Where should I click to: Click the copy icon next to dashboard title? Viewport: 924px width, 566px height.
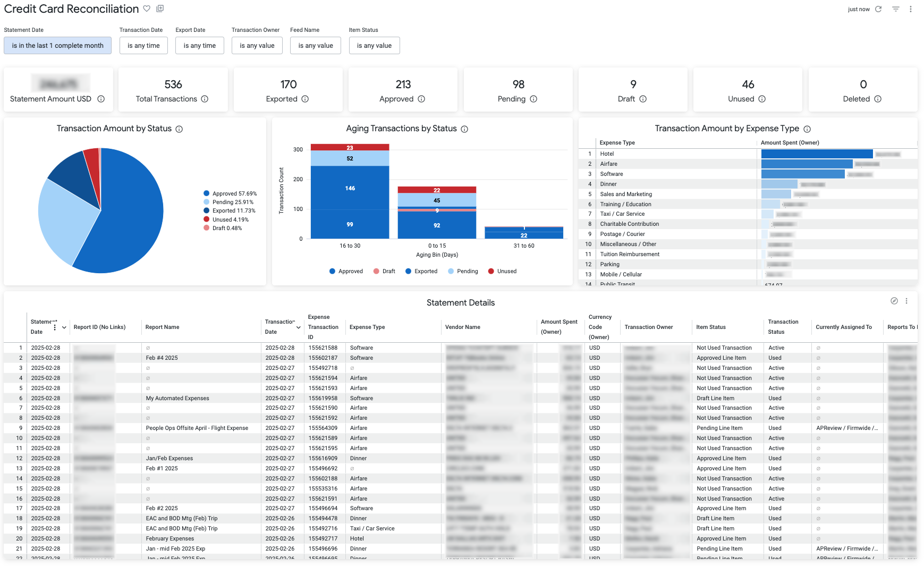click(160, 9)
